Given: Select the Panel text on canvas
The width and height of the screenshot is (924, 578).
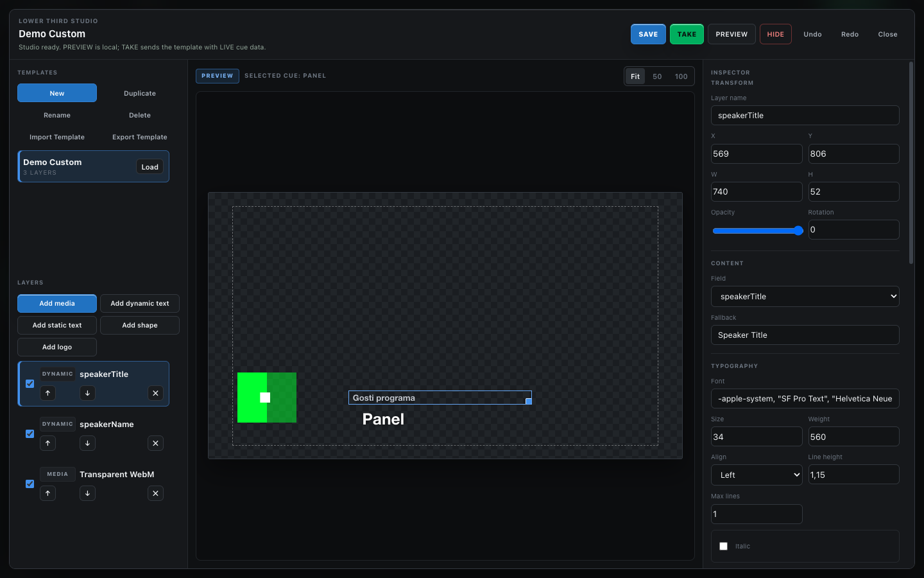Looking at the screenshot, I should [383, 419].
